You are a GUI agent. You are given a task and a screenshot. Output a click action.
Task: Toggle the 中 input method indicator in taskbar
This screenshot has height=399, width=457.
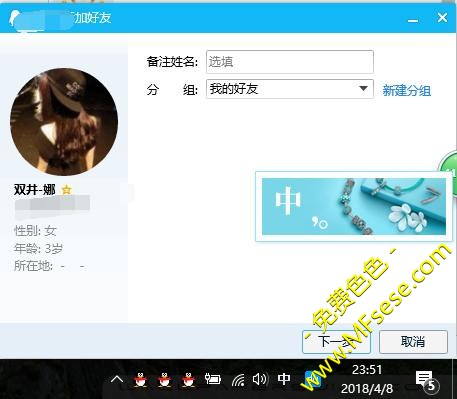coord(284,379)
